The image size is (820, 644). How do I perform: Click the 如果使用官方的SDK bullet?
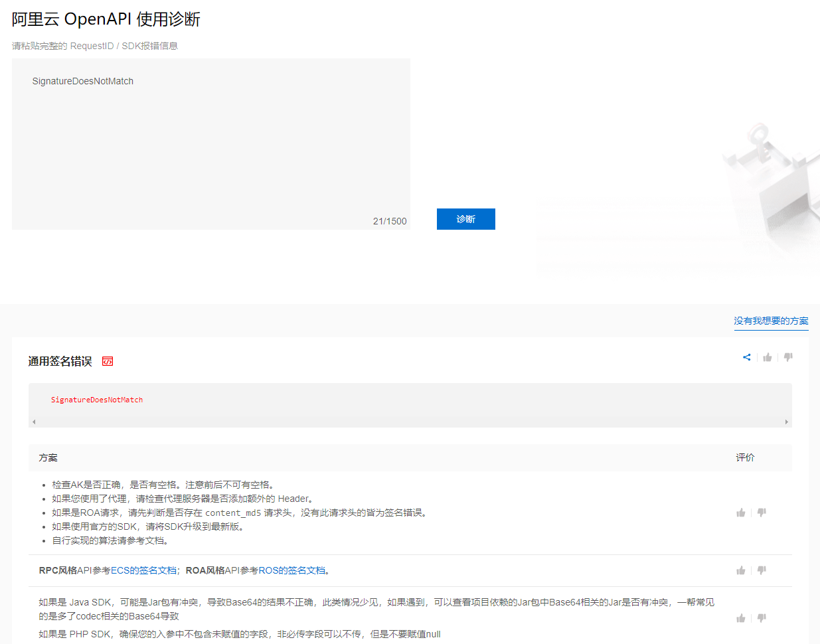(149, 526)
